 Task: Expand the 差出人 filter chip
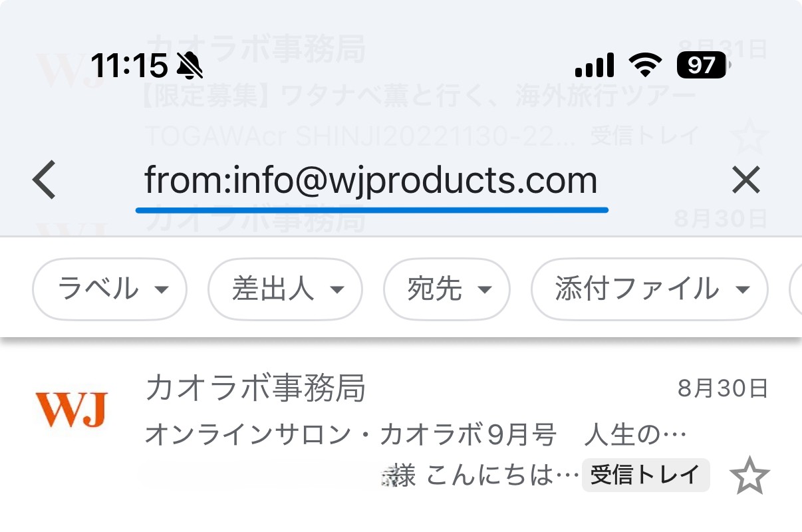(285, 290)
